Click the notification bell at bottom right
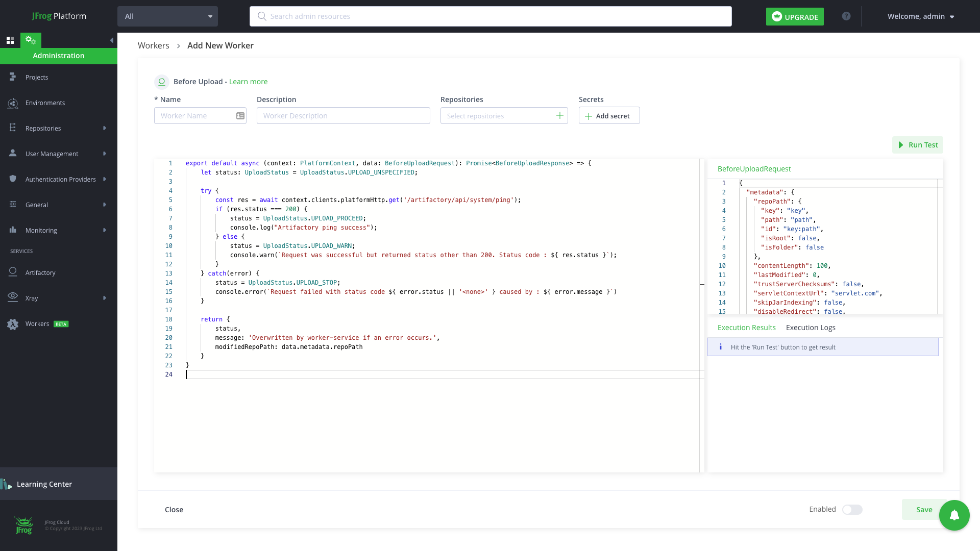Screen dimensions: 980x551 [x=954, y=515]
